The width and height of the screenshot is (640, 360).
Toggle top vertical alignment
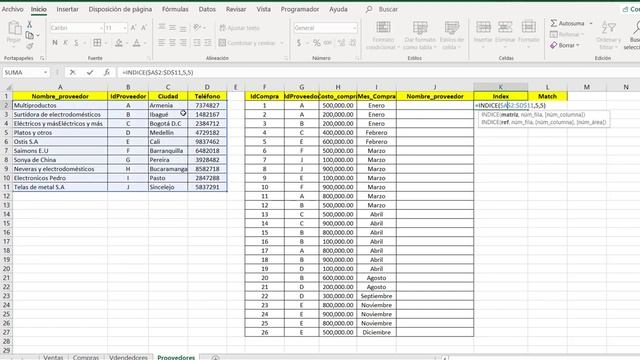click(162, 27)
